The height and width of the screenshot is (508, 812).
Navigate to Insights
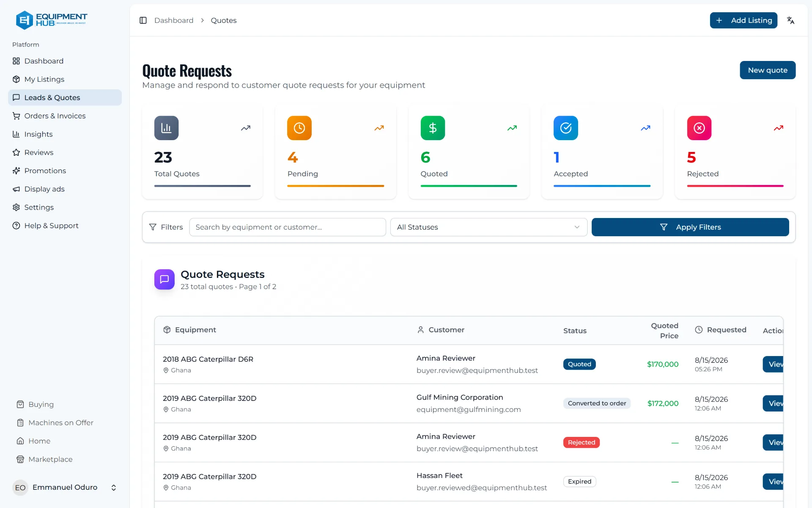[x=65, y=134]
